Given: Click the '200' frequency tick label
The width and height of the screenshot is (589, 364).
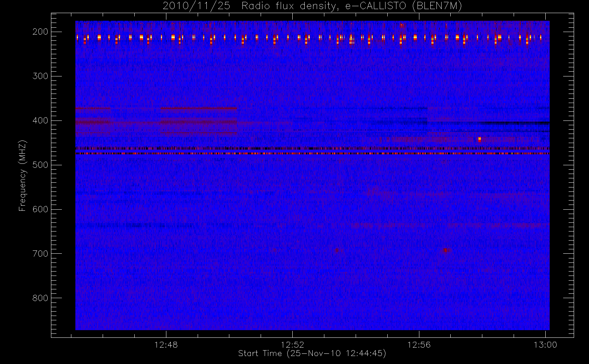Looking at the screenshot, I should coord(40,32).
